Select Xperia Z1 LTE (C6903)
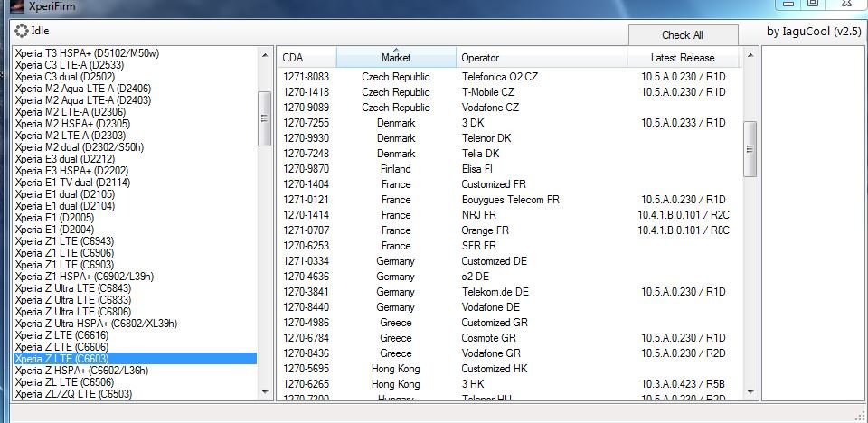This screenshot has width=868, height=423. [135, 265]
